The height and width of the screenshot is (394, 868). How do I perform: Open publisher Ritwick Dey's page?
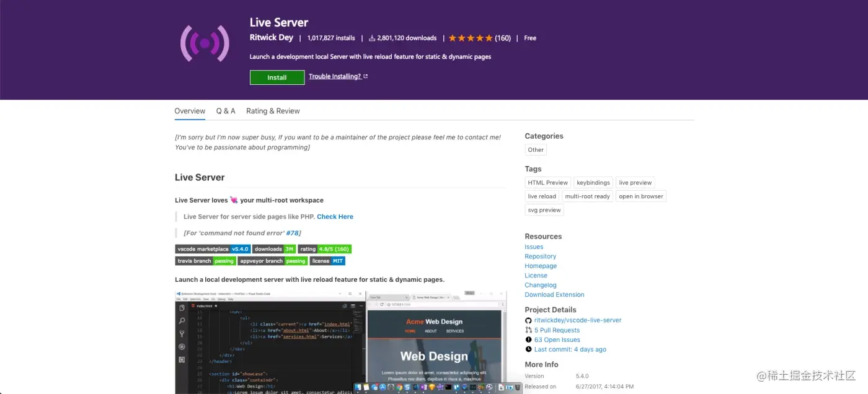[x=272, y=38]
